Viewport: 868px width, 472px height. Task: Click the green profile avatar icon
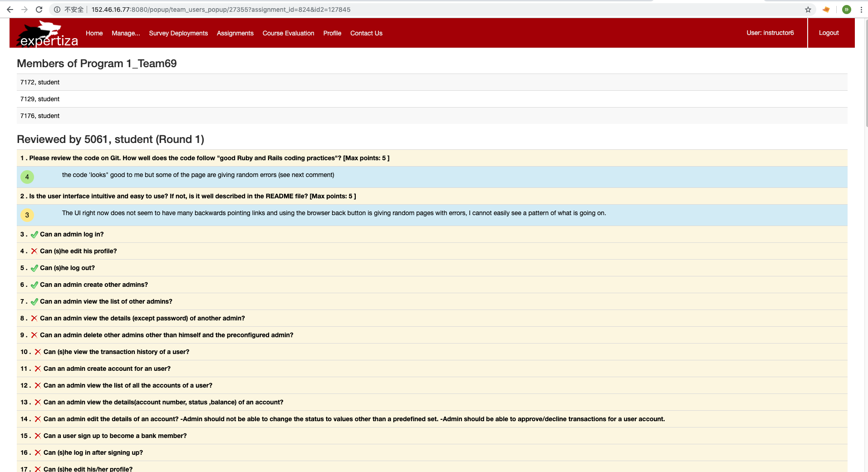[846, 10]
